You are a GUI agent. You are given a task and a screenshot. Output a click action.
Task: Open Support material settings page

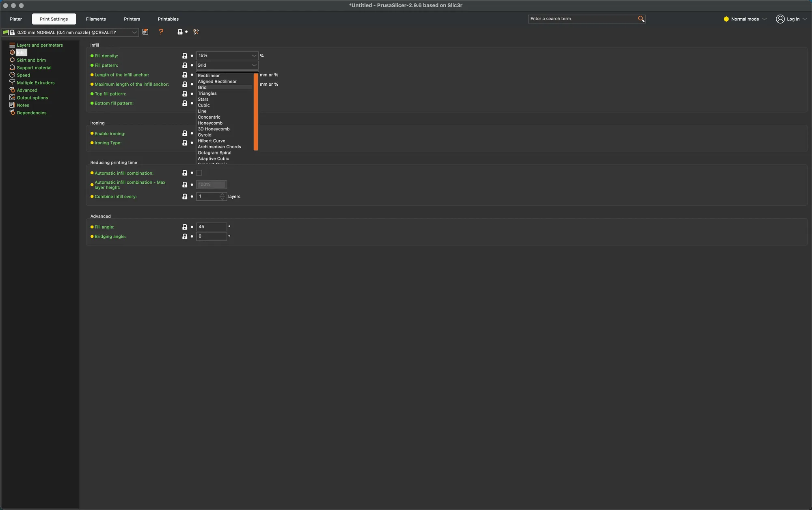34,68
